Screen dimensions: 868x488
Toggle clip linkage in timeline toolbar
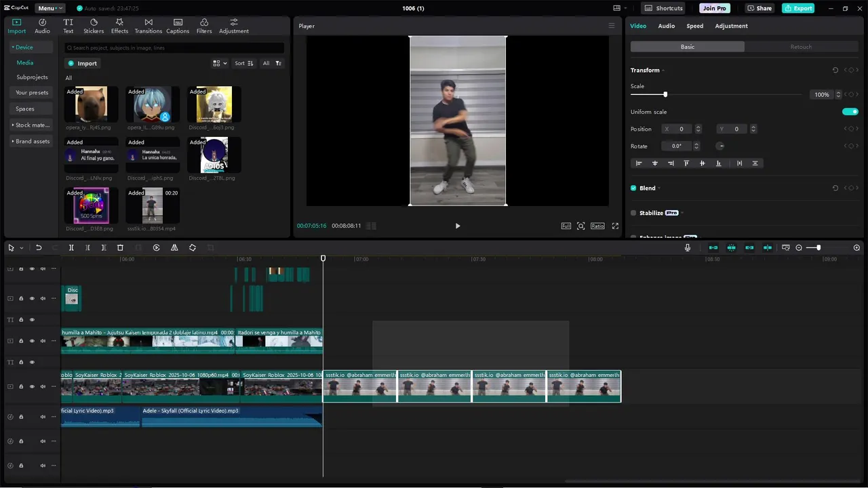749,247
